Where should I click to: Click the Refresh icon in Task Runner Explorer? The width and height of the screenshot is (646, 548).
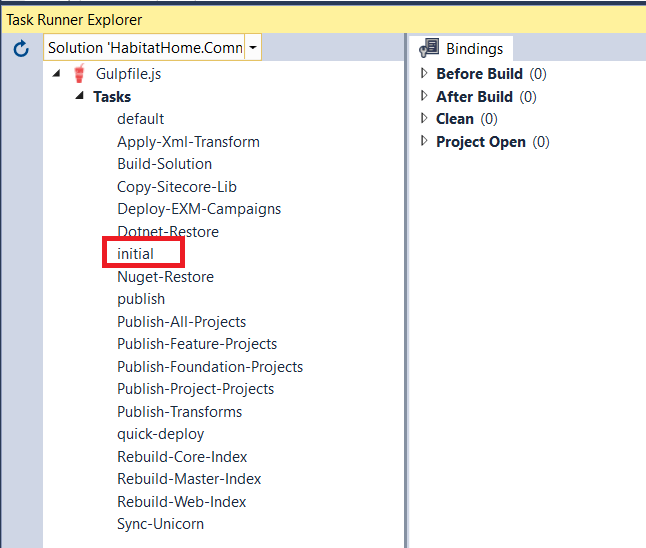pyautogui.click(x=21, y=48)
